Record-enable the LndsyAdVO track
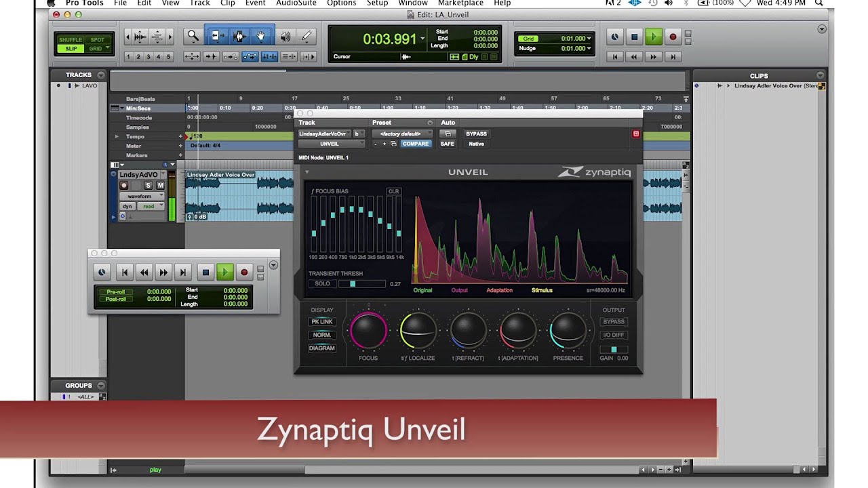 coord(124,185)
